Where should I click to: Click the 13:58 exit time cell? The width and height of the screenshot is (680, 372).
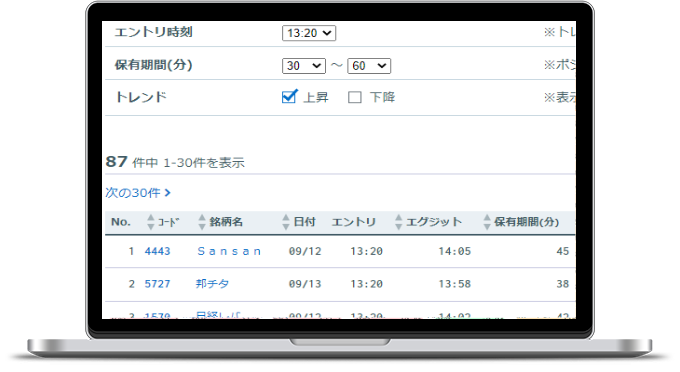click(x=454, y=284)
